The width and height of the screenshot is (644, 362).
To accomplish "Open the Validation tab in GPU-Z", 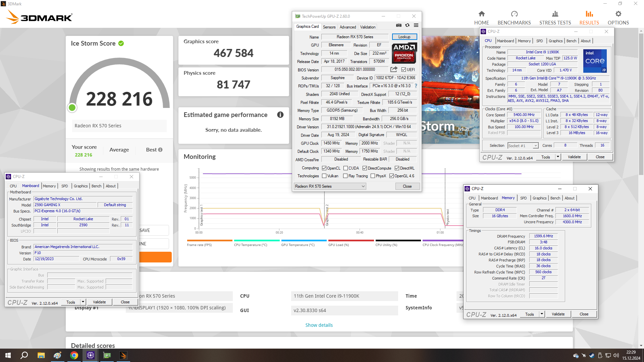I will (368, 27).
